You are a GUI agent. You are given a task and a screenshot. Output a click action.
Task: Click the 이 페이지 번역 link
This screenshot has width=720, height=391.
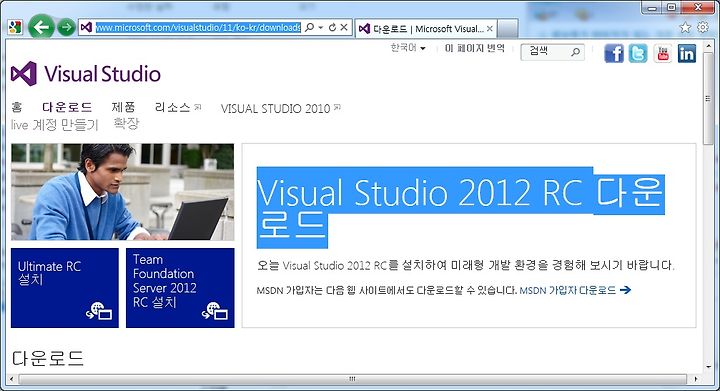(475, 48)
